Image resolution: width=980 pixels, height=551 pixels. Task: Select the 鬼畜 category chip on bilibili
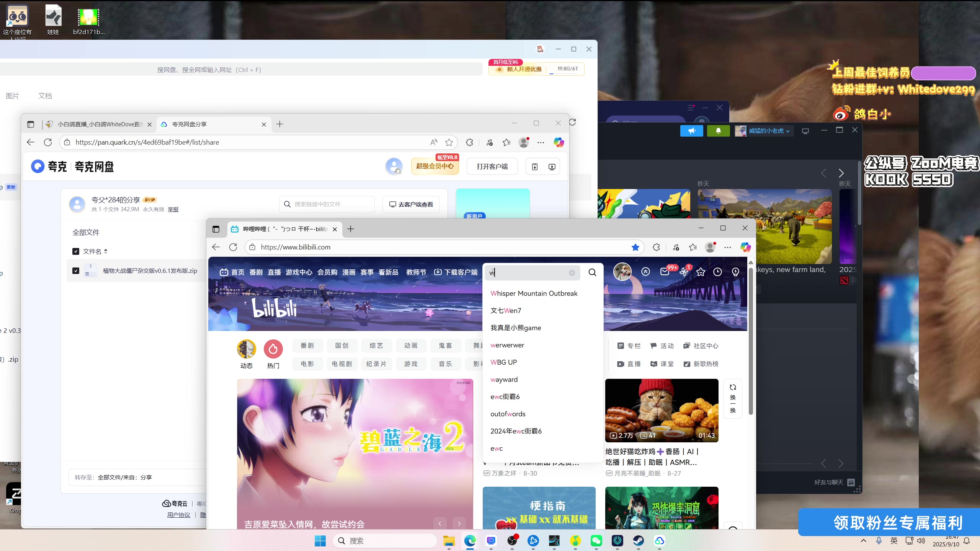pos(446,346)
